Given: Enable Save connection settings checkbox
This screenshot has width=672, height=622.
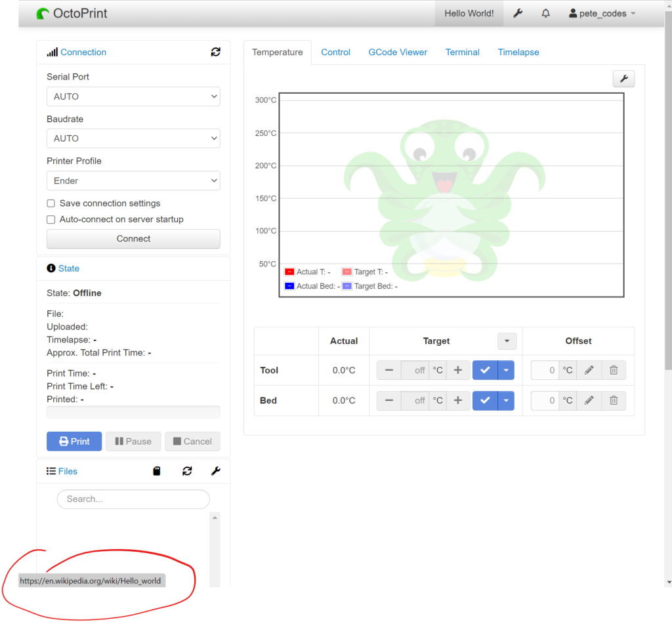Looking at the screenshot, I should [x=51, y=203].
